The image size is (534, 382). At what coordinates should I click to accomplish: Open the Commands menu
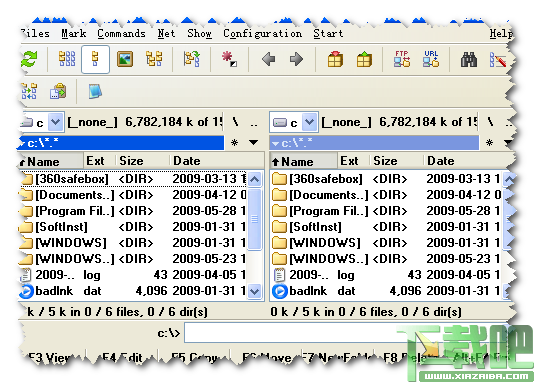click(121, 33)
